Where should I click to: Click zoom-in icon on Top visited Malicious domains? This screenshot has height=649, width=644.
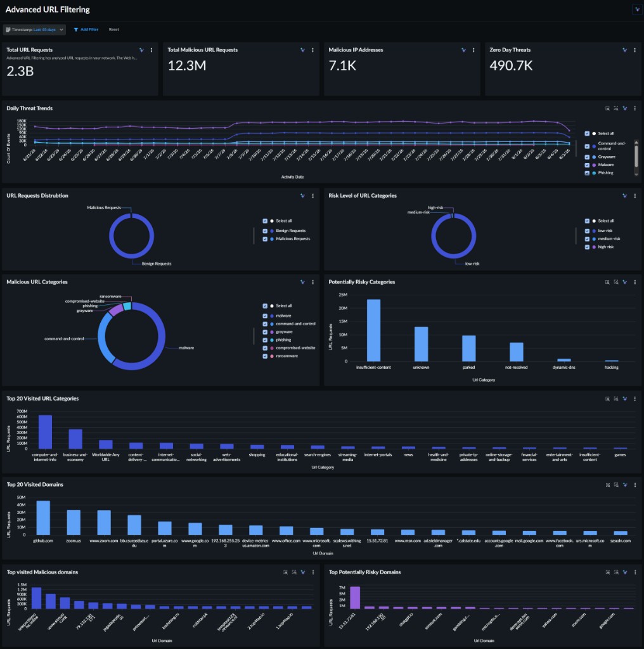[285, 572]
